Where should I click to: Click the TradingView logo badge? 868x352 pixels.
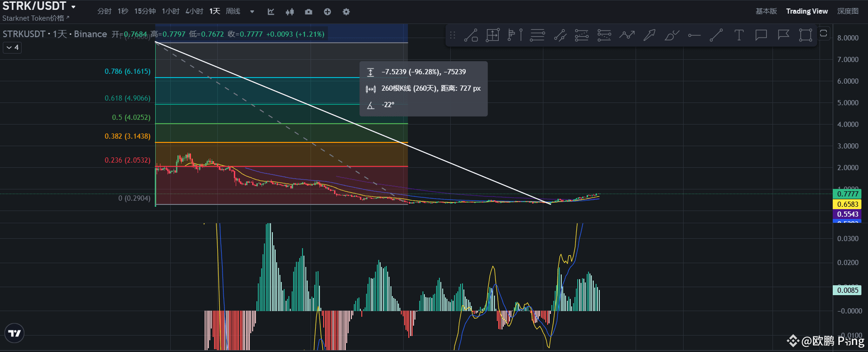[15, 333]
